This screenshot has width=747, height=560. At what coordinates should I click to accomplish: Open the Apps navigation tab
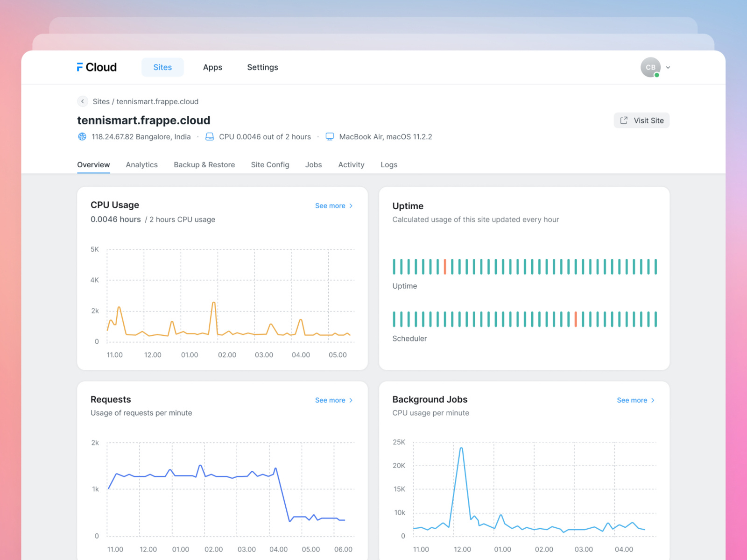[212, 67]
